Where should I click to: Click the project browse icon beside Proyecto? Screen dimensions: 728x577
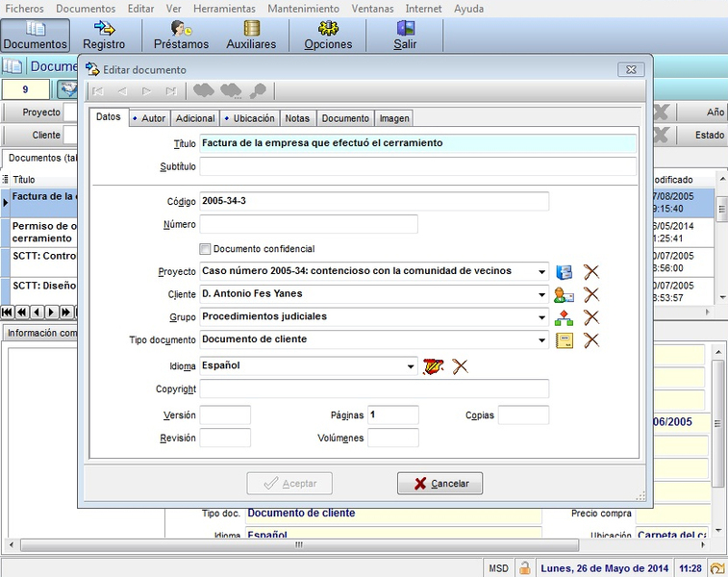tap(565, 272)
